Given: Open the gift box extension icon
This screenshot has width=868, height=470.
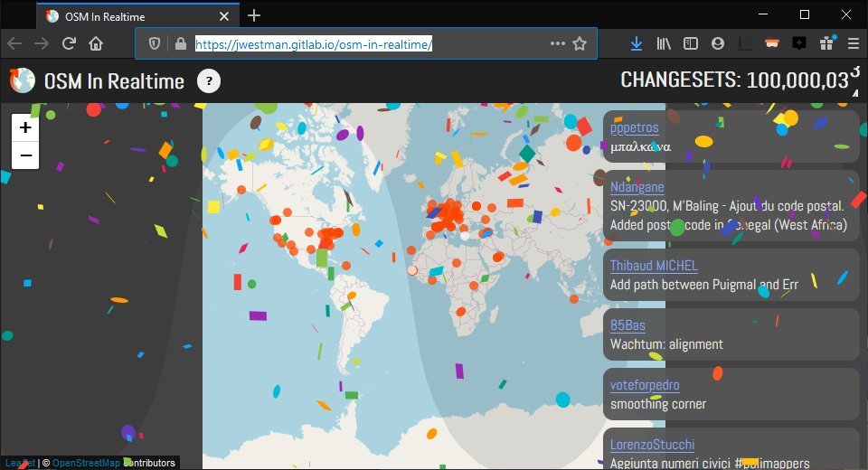Looking at the screenshot, I should click(x=826, y=43).
